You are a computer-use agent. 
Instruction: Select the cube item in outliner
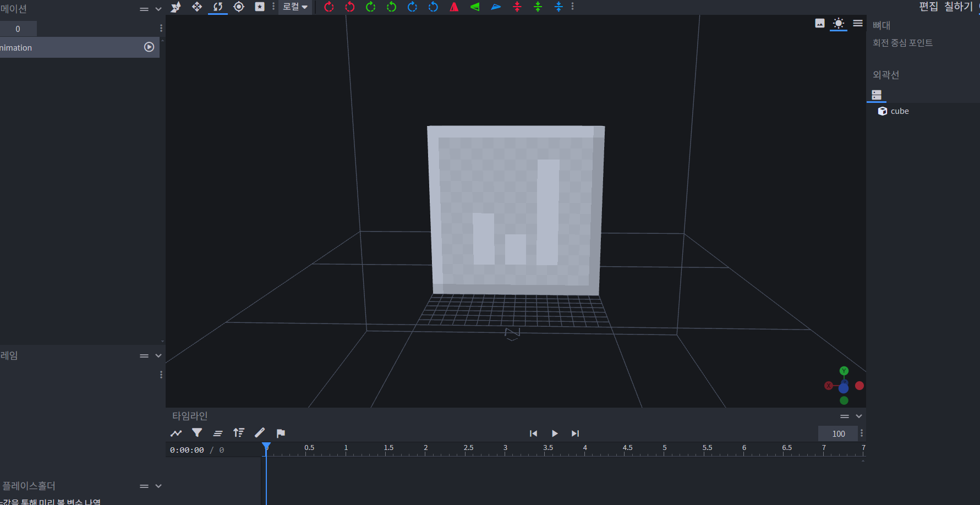pos(899,111)
